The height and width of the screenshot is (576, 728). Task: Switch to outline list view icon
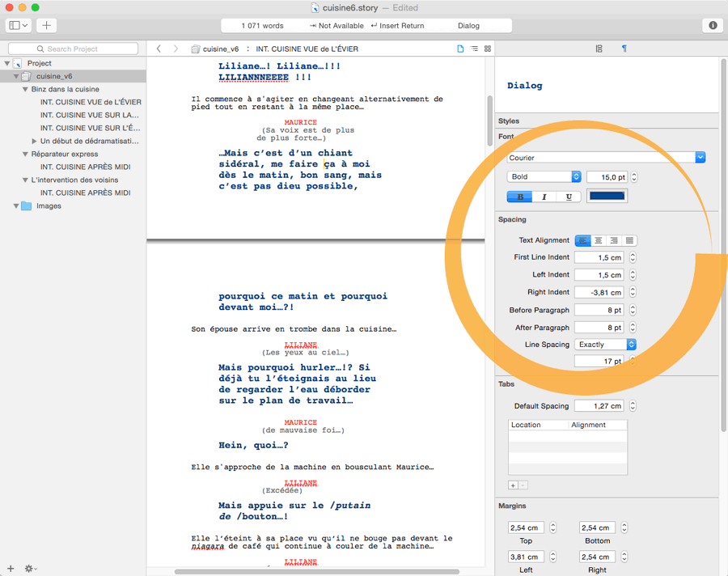point(474,49)
